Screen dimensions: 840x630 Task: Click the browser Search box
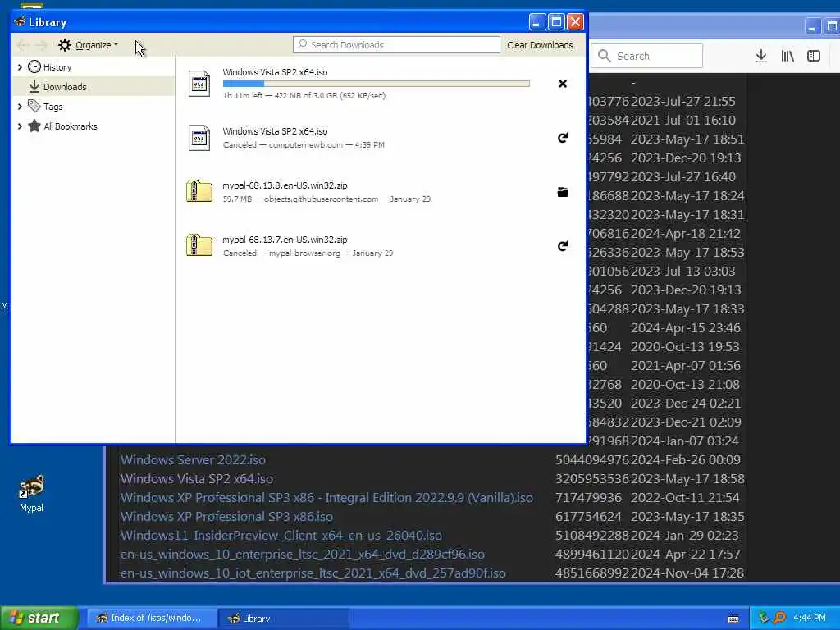646,56
